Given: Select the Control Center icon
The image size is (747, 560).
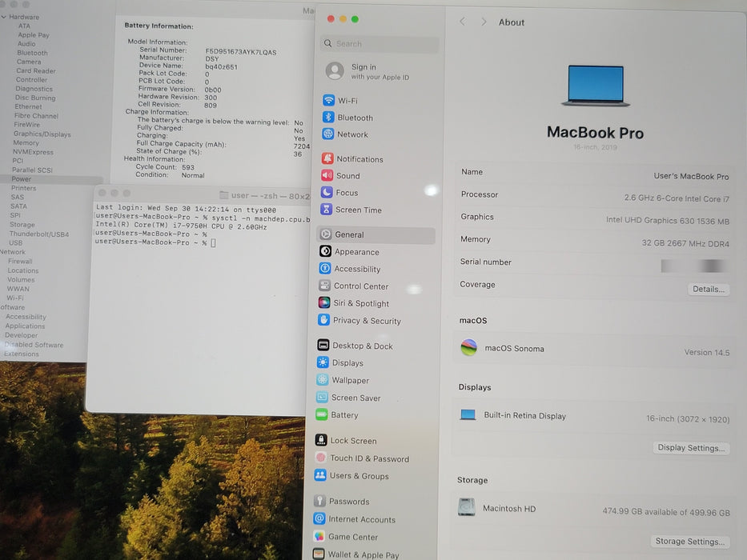Looking at the screenshot, I should pos(324,286).
